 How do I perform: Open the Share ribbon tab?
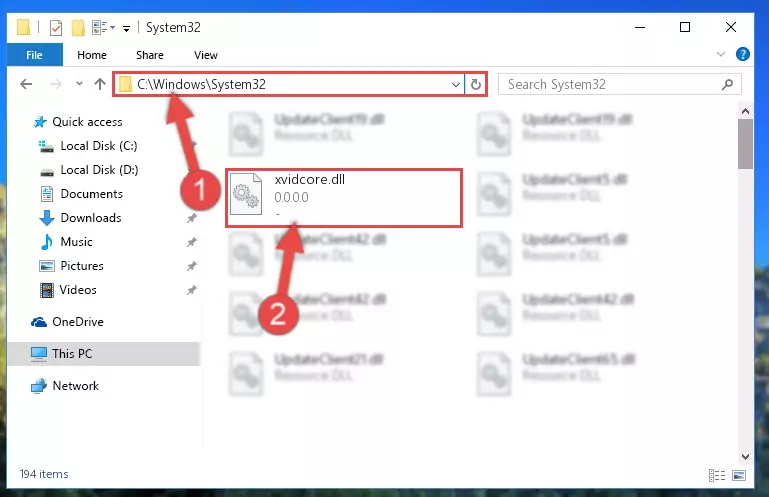pyautogui.click(x=150, y=55)
